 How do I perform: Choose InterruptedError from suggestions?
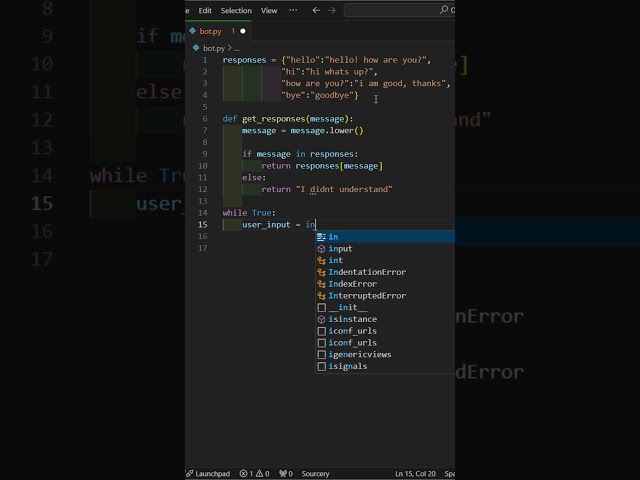coord(385,296)
